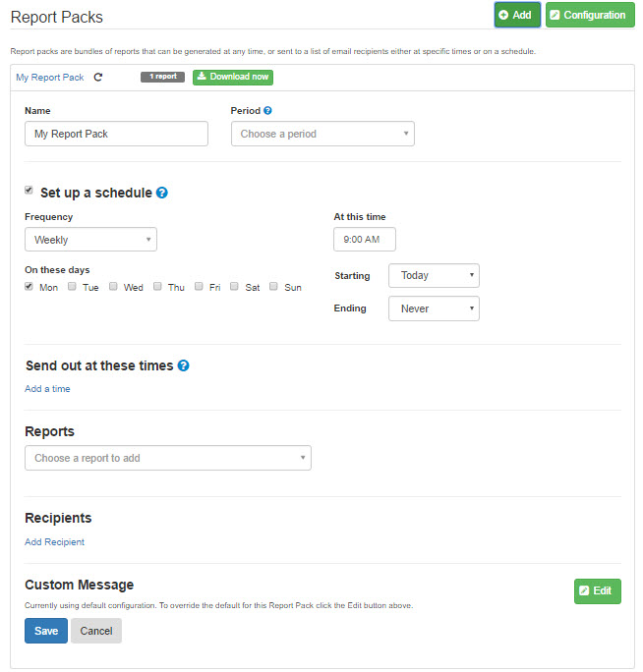Expand the Frequency dropdown showing Weekly

[x=90, y=239]
